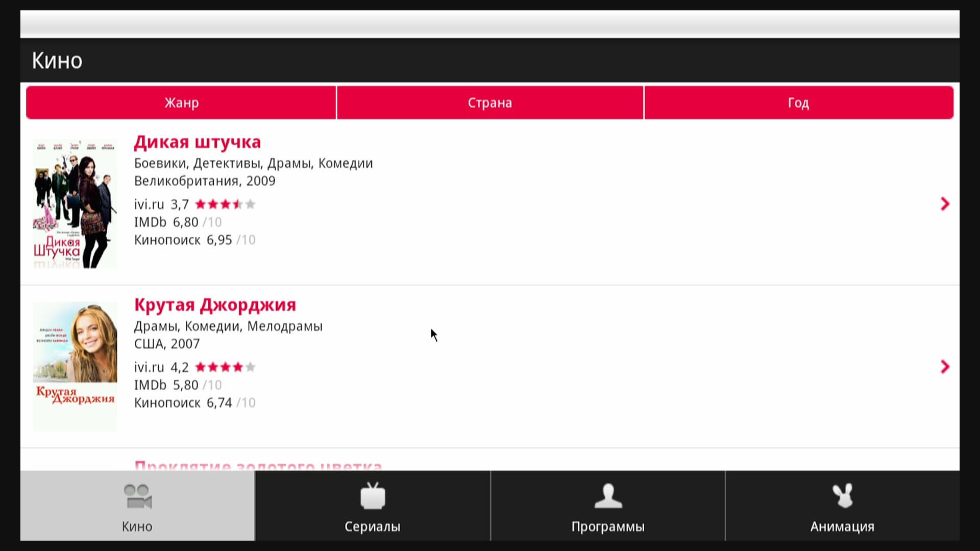Click the Кино header title
The image size is (980, 551).
[57, 61]
